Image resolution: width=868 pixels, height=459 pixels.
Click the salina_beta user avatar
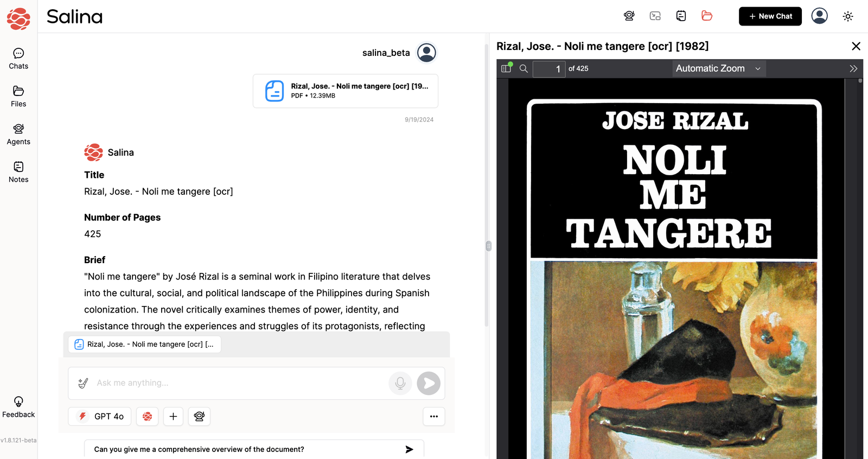click(426, 53)
